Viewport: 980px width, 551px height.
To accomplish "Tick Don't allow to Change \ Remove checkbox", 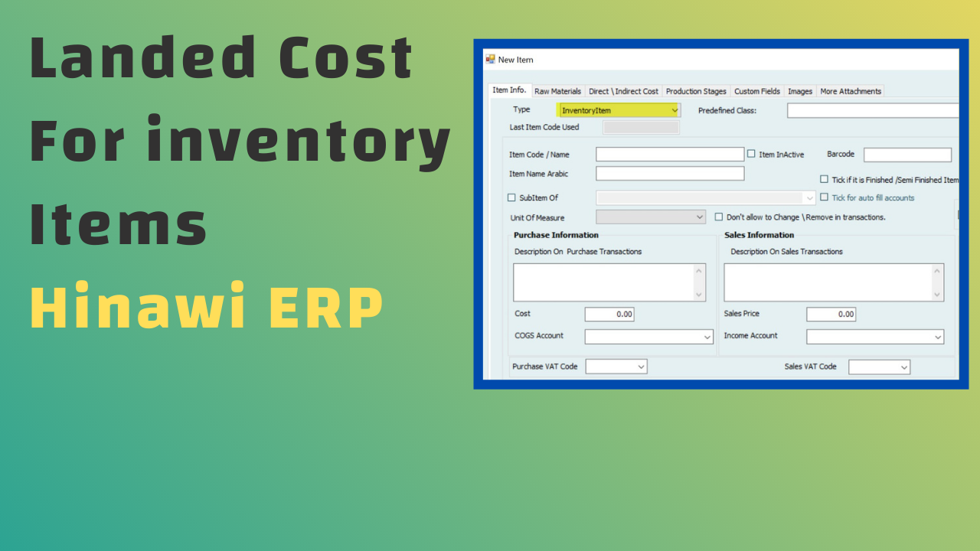I will 719,217.
